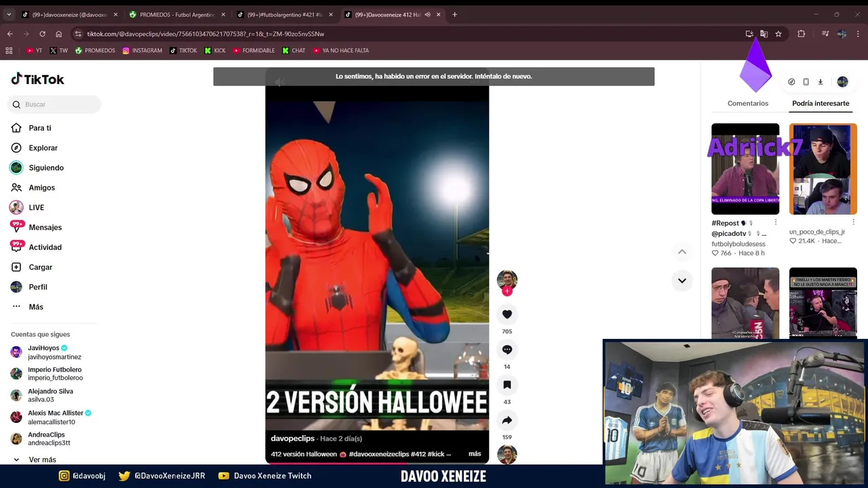Open options for the #Repost video

(x=776, y=222)
